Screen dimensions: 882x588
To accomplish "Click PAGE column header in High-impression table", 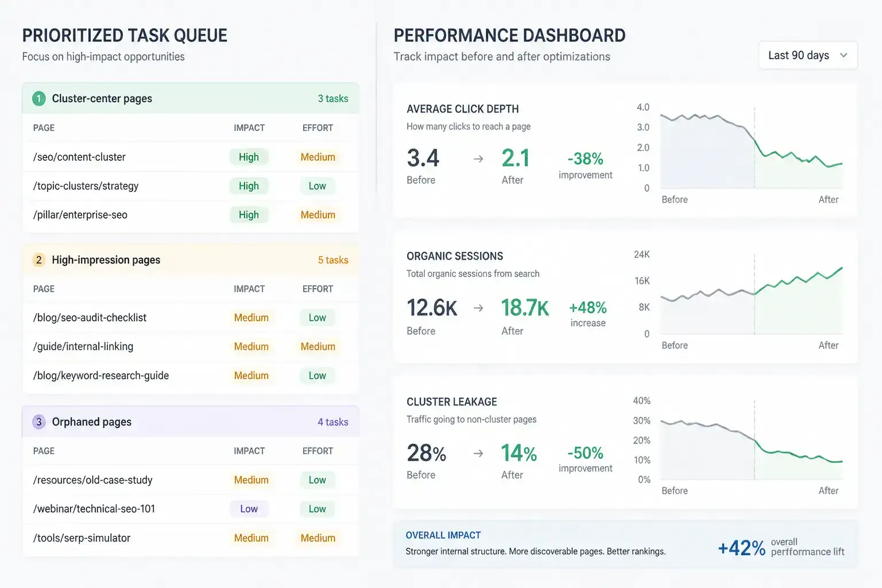I will pos(44,289).
